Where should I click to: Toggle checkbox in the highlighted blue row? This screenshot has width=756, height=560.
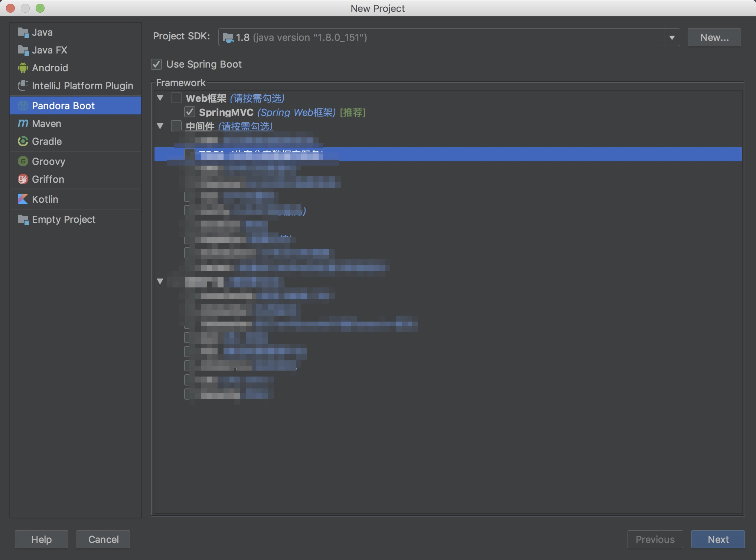pos(190,154)
